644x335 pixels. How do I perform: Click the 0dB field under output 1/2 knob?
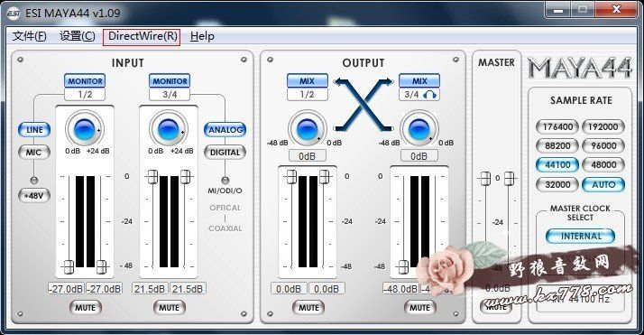(x=308, y=156)
